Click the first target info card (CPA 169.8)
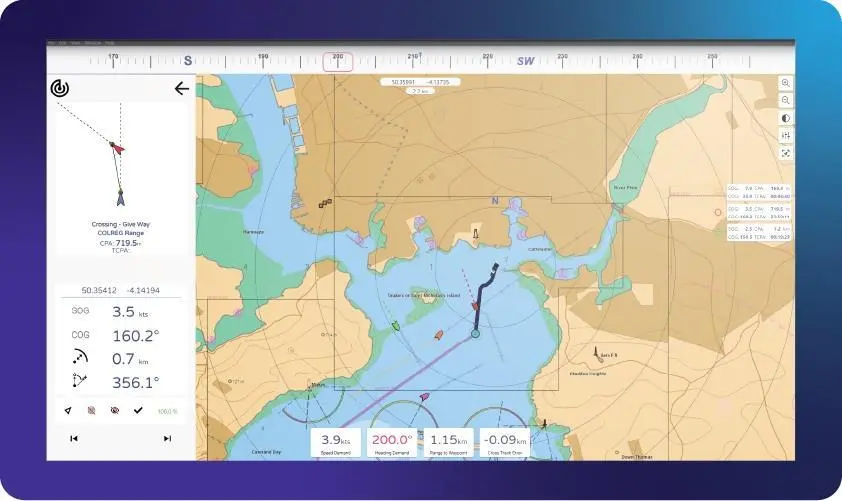 click(x=759, y=192)
